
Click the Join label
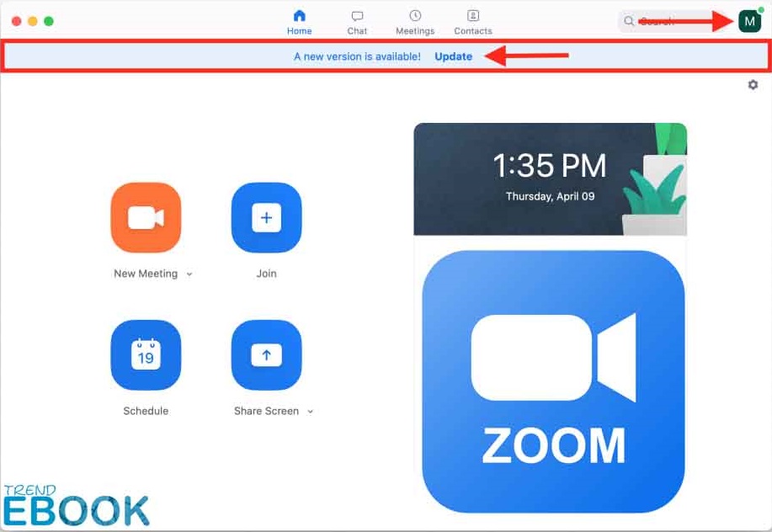(x=266, y=274)
